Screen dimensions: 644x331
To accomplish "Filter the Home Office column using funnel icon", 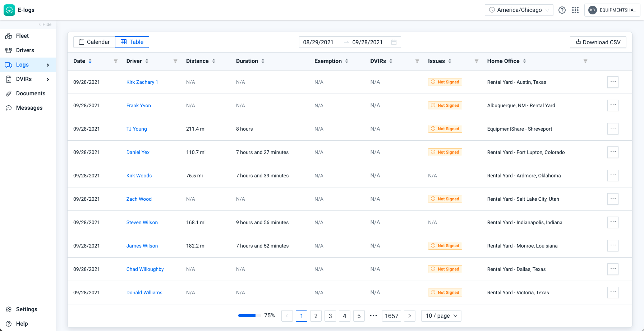I will (x=585, y=61).
